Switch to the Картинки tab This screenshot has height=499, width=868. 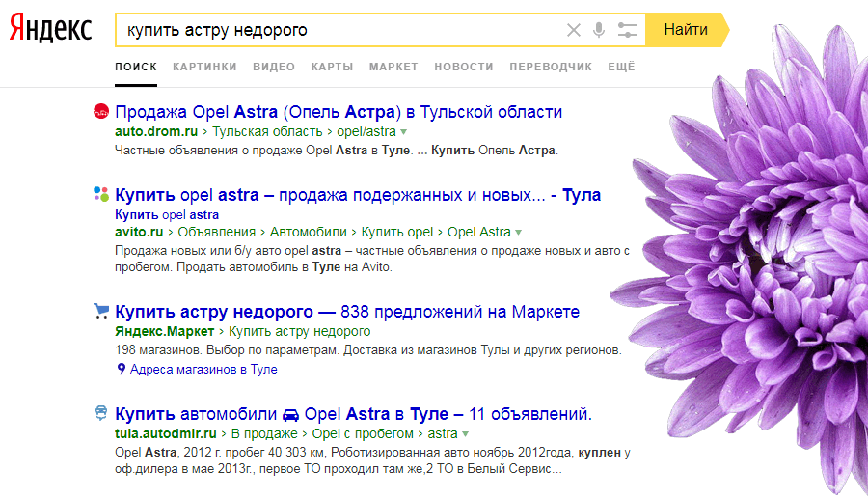tap(204, 67)
